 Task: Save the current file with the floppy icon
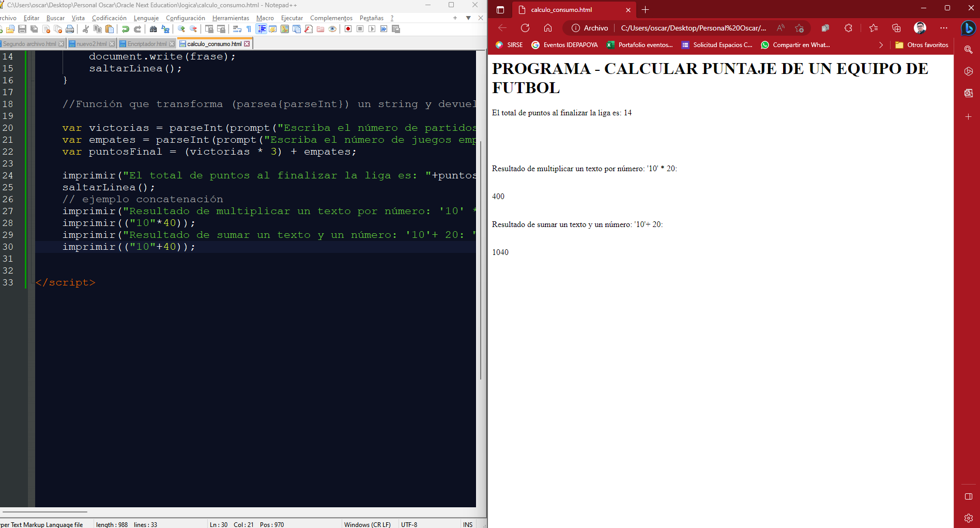click(22, 29)
